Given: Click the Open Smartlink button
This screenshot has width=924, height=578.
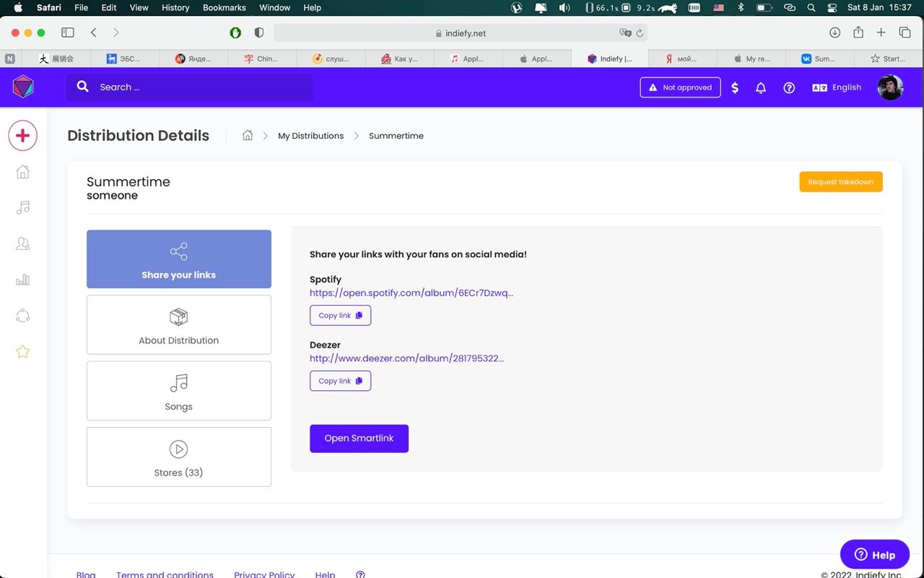Looking at the screenshot, I should [x=359, y=439].
